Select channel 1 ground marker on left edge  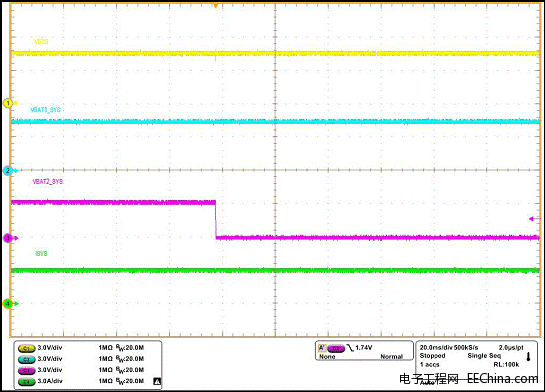(x=9, y=103)
